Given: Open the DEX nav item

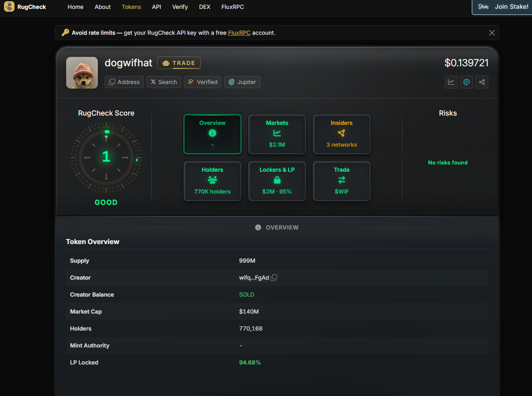Looking at the screenshot, I should [x=205, y=7].
